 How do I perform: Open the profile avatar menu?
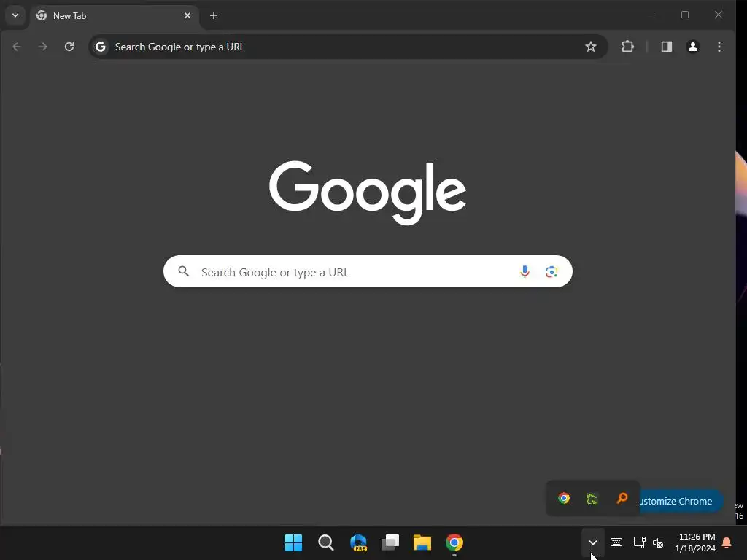tap(693, 47)
